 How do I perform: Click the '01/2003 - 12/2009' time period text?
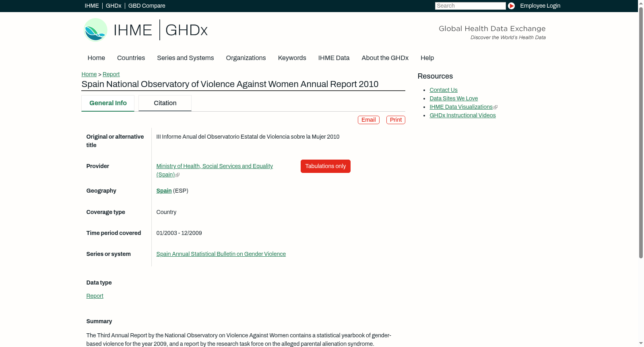(x=179, y=233)
